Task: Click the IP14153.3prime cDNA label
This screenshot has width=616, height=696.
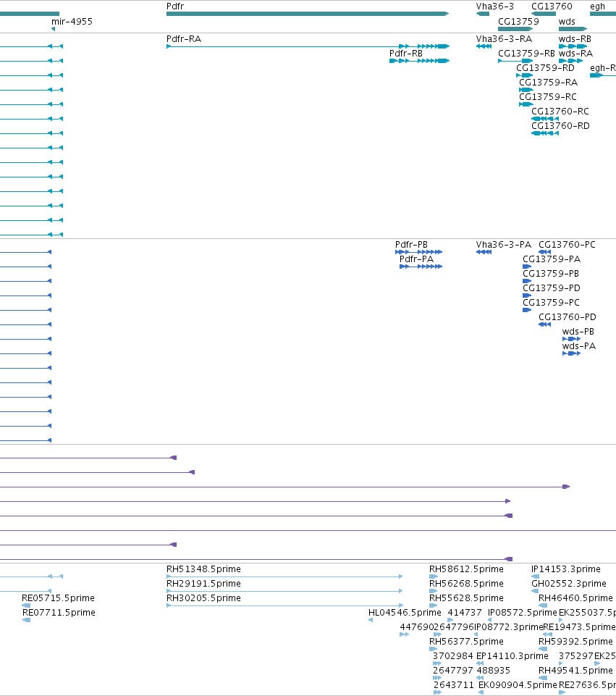Action: [566, 569]
